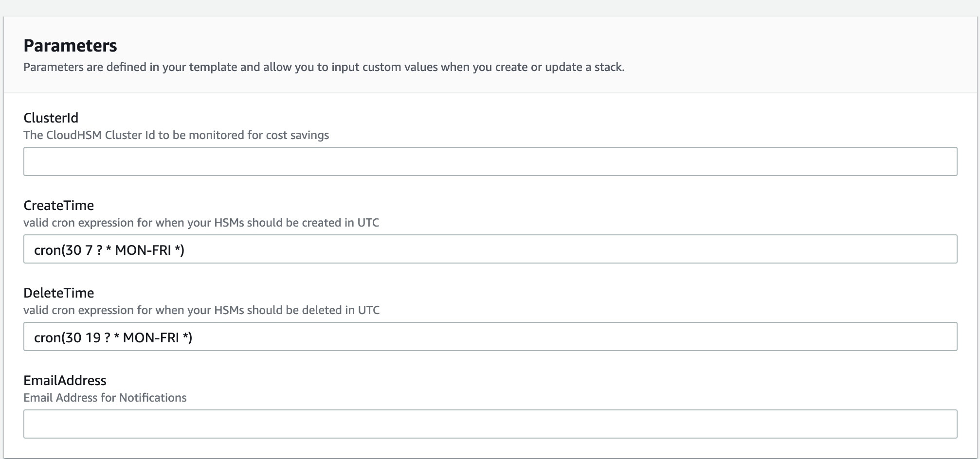Click the ClusterId input field
The height and width of the screenshot is (459, 980).
(x=490, y=161)
